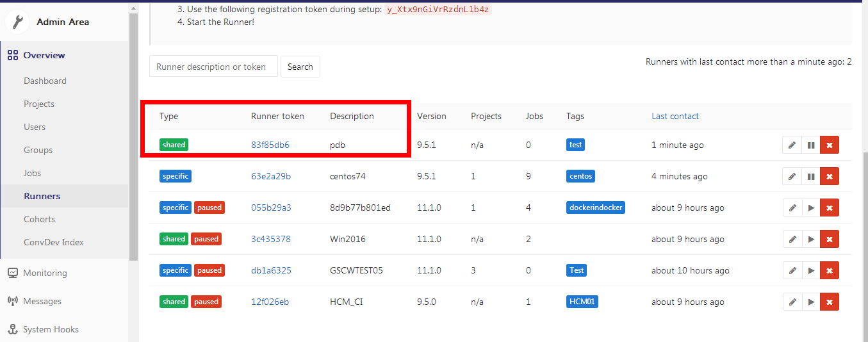Open runner token db1a6325
This screenshot has width=868, height=342.
point(271,270)
